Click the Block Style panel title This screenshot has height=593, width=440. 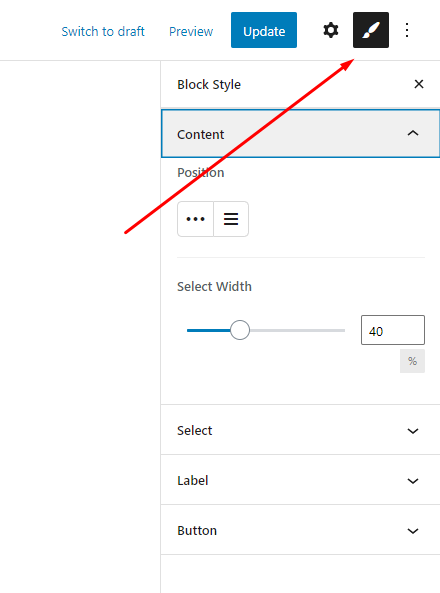(209, 84)
